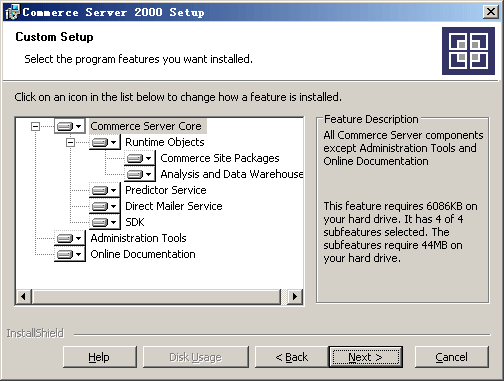Screen dimensions: 504x381
Task: Open Predictor Service install option icon
Action: [105, 190]
